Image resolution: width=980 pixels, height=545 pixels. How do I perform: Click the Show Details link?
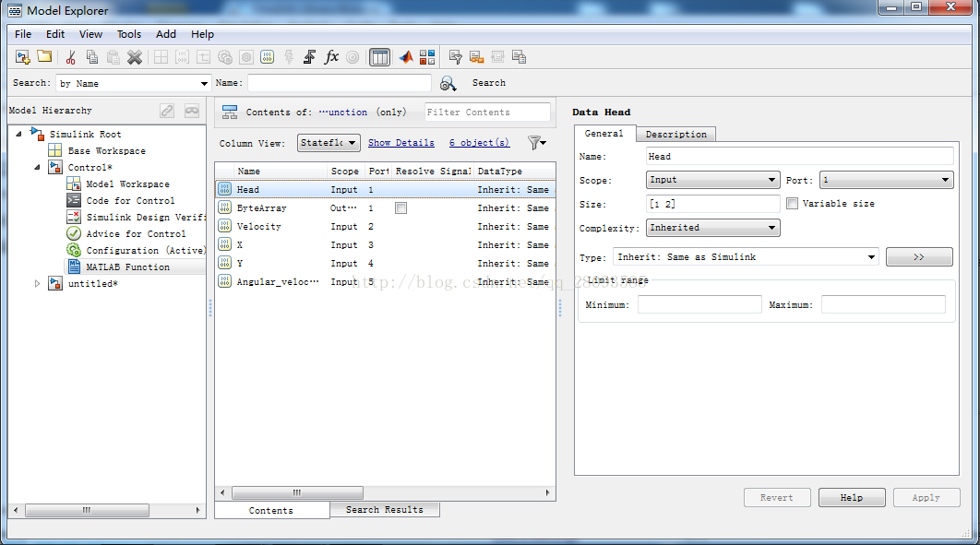click(x=401, y=143)
